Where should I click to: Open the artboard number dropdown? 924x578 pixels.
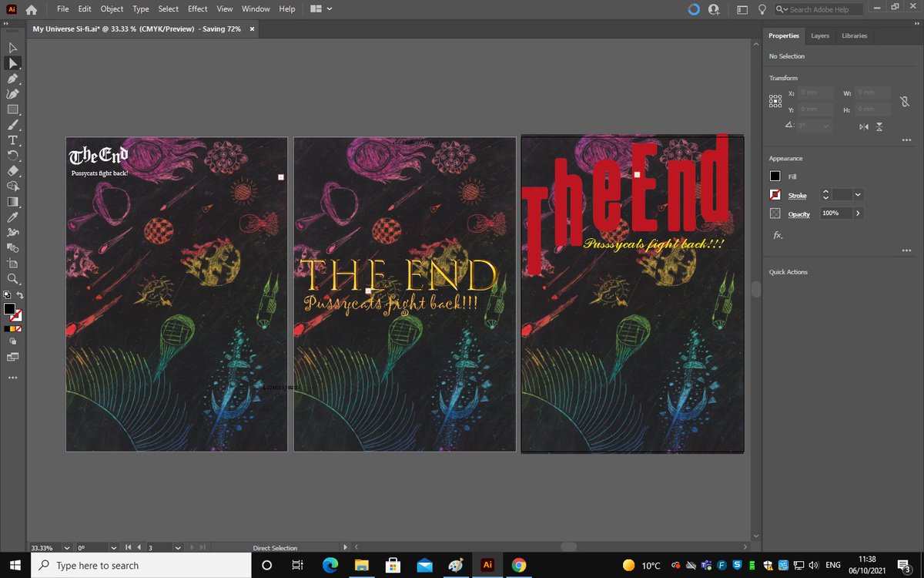[x=178, y=548]
